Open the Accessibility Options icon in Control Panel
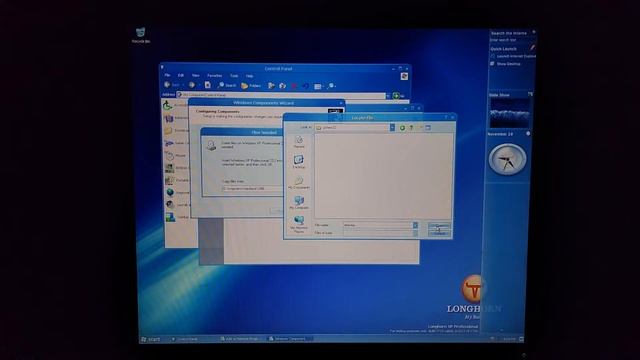This screenshot has width=640, height=360. tap(168, 106)
